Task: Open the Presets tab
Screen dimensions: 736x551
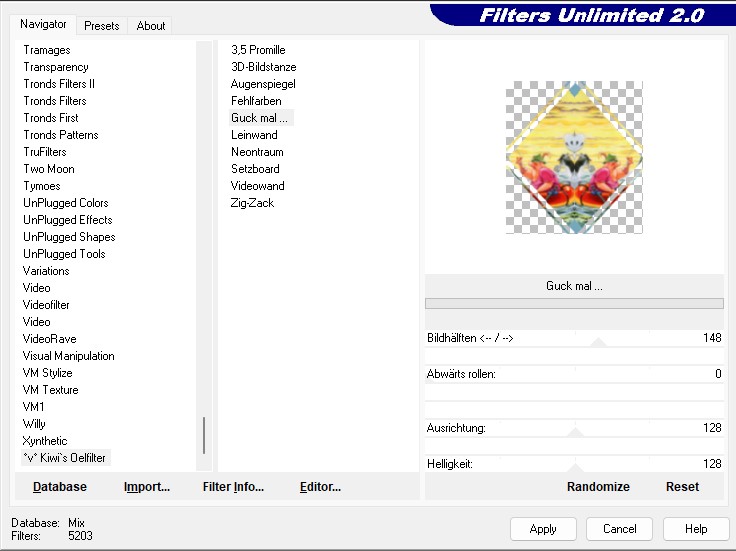Action: [101, 26]
